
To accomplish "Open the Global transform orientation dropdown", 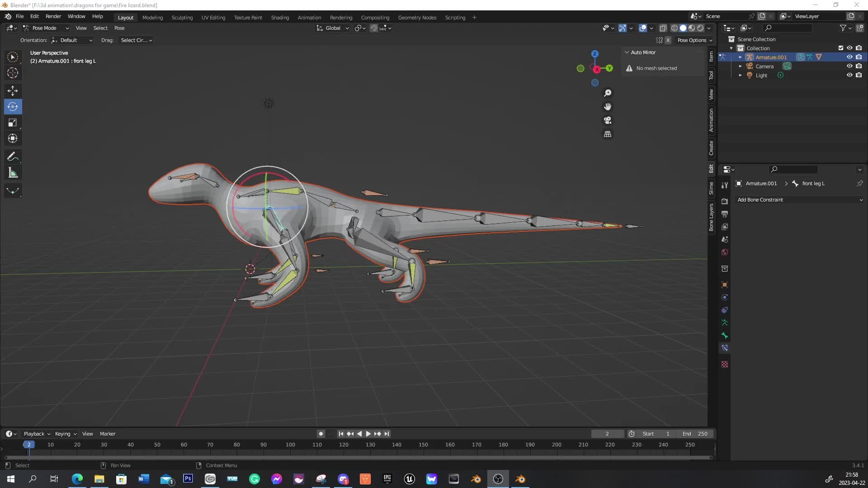I will click(333, 28).
